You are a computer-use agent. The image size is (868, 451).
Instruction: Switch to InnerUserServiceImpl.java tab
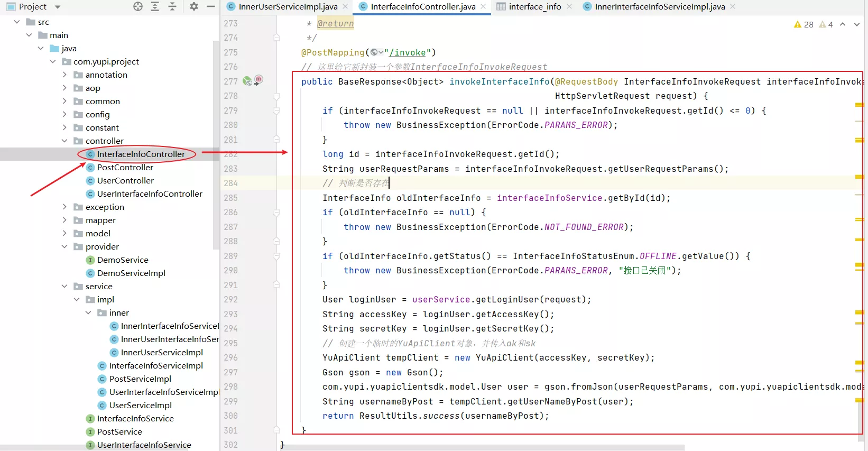click(x=288, y=6)
